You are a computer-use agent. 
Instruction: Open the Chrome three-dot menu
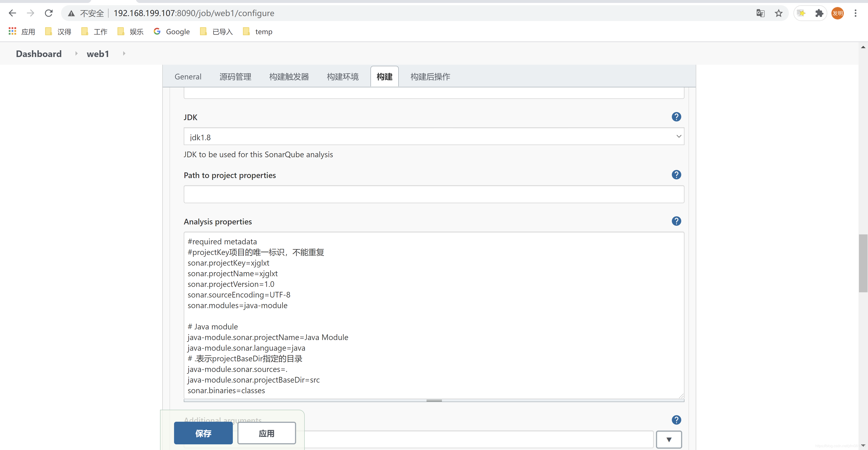(x=855, y=14)
